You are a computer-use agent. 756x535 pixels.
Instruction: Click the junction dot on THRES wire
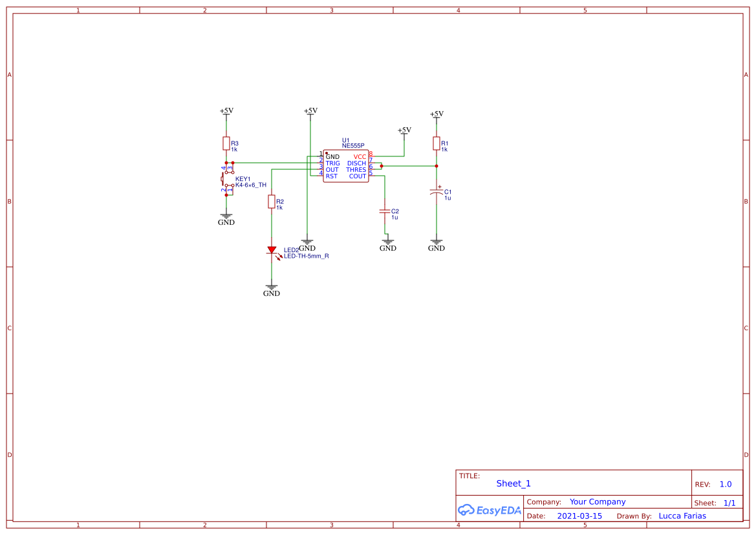[382, 166]
